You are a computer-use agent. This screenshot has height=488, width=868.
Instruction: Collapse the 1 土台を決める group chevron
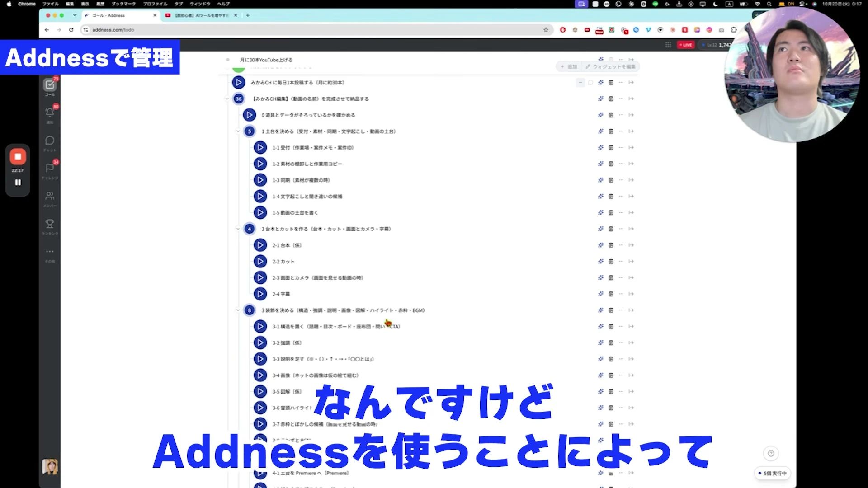pyautogui.click(x=238, y=131)
